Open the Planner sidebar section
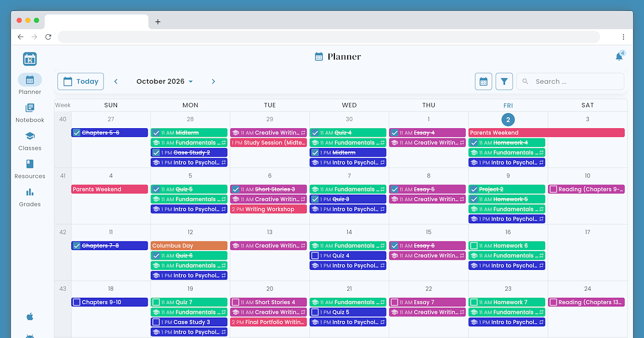The image size is (644, 338). coord(30,84)
